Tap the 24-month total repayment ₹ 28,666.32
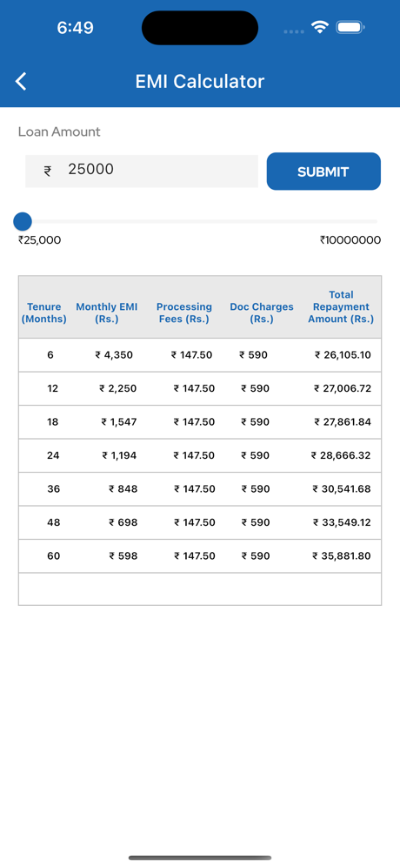 [x=341, y=455]
